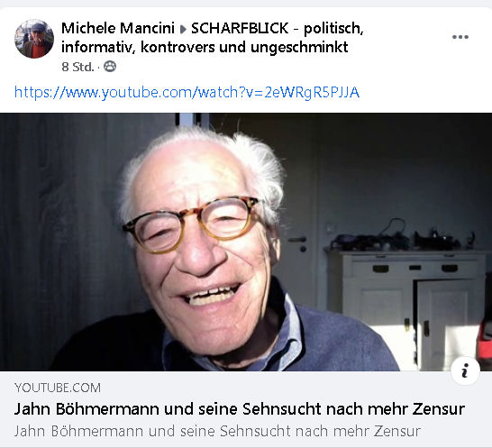Click the door handle in the video preview
Image resolution: width=492 pixels, height=448 pixels.
[297, 240]
